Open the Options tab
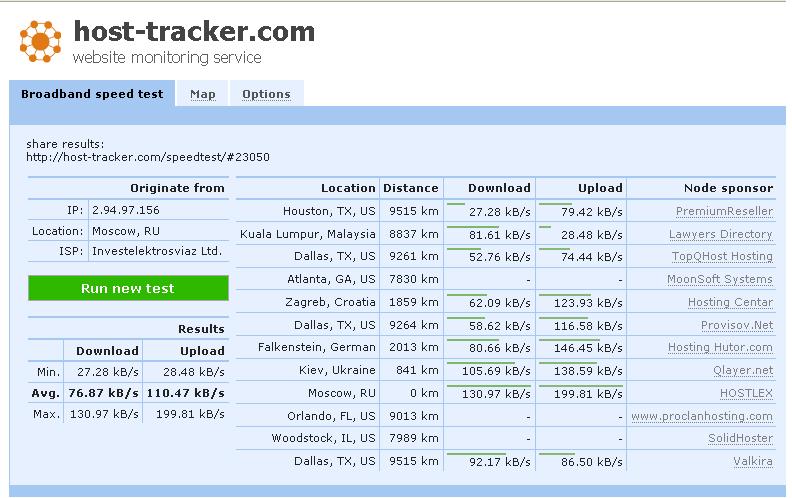 tap(266, 94)
